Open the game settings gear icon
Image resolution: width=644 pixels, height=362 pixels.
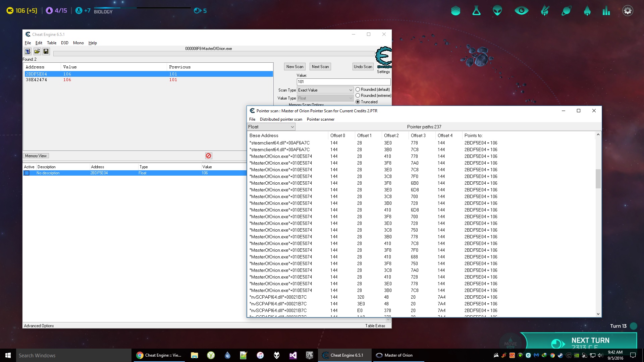627,11
